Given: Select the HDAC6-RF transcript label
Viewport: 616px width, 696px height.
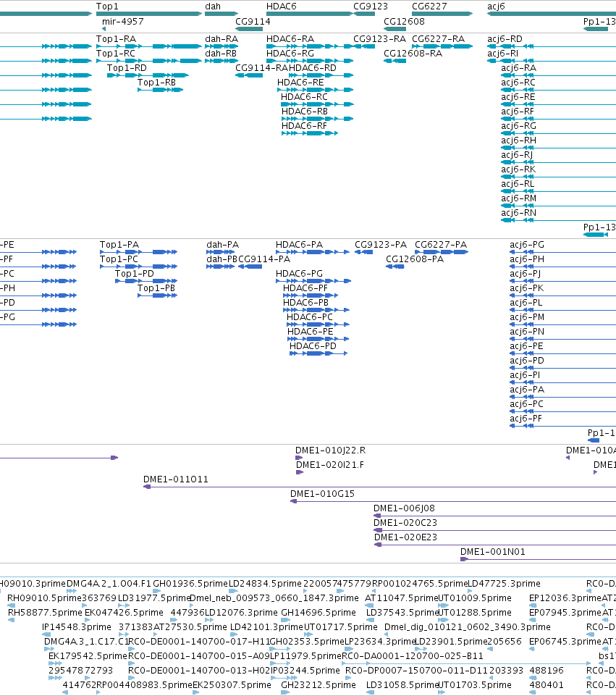Looking at the screenshot, I should [304, 126].
